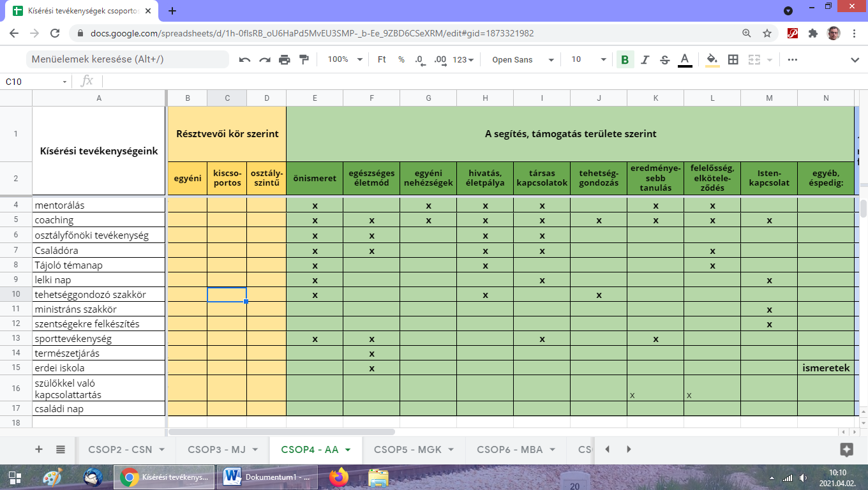Reload the browser page
This screenshot has width=868, height=490.
coord(55,33)
